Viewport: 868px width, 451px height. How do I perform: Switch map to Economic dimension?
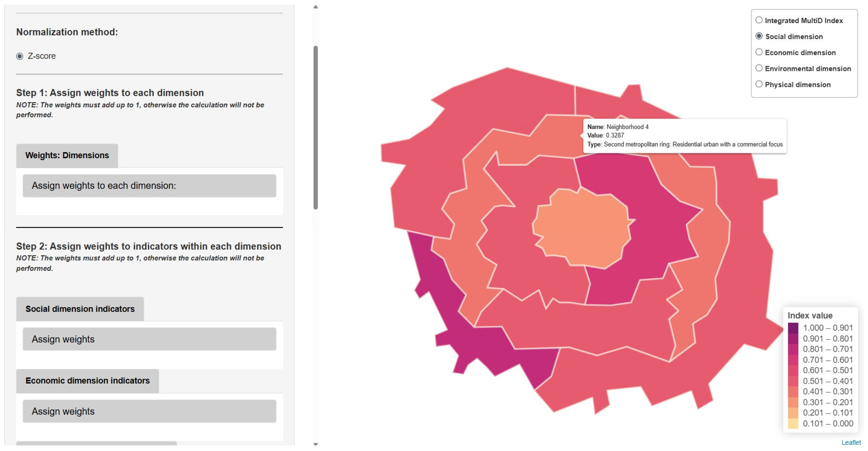[x=759, y=52]
